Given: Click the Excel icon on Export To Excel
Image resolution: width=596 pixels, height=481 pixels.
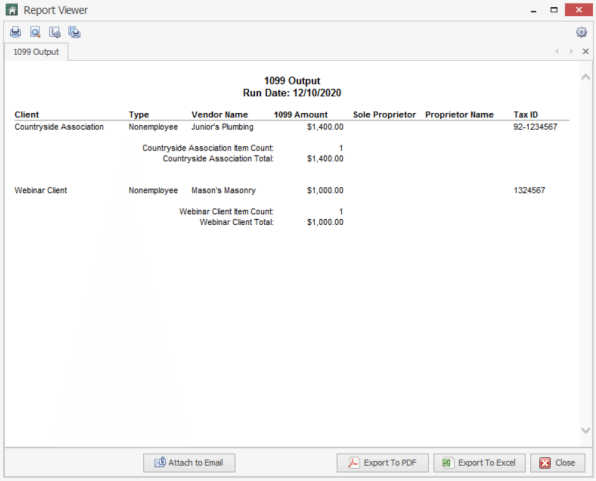Looking at the screenshot, I should coord(447,463).
